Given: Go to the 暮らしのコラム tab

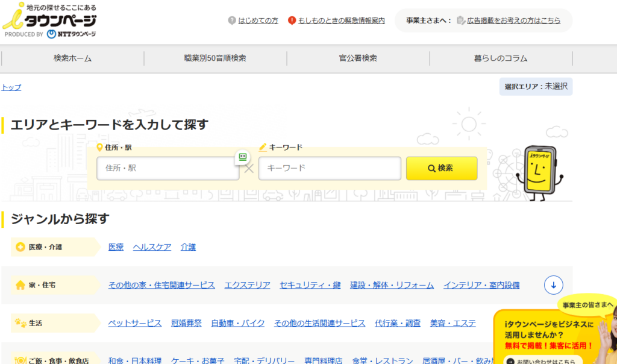Looking at the screenshot, I should pyautogui.click(x=500, y=58).
